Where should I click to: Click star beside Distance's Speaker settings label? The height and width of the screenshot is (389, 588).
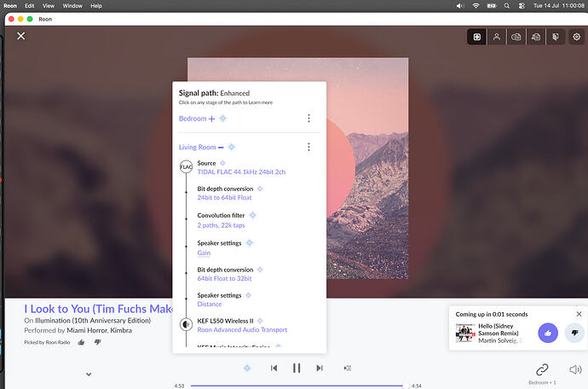tap(248, 295)
